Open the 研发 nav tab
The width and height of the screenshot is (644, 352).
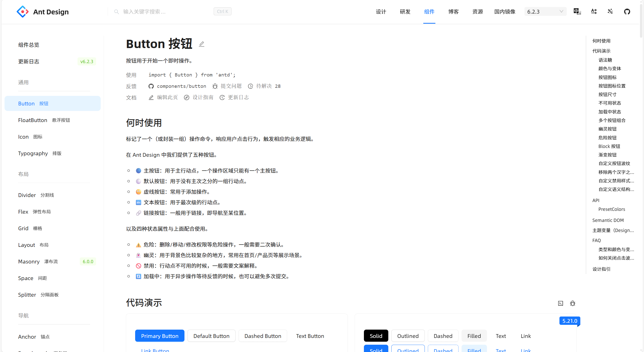tap(405, 12)
